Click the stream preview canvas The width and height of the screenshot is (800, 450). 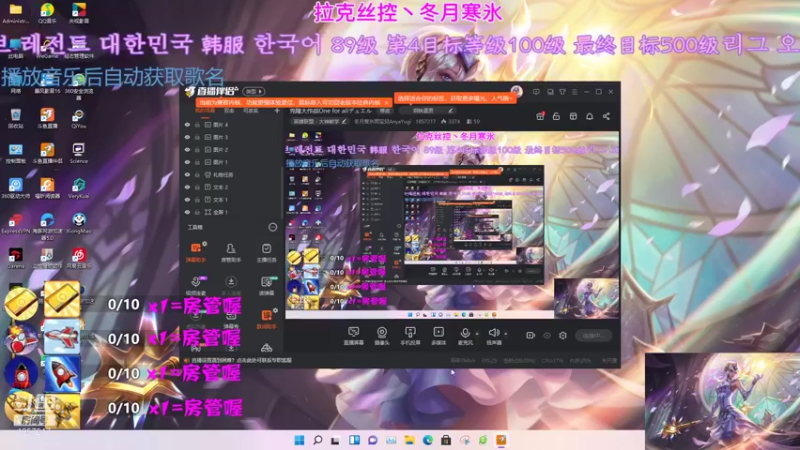tap(452, 225)
